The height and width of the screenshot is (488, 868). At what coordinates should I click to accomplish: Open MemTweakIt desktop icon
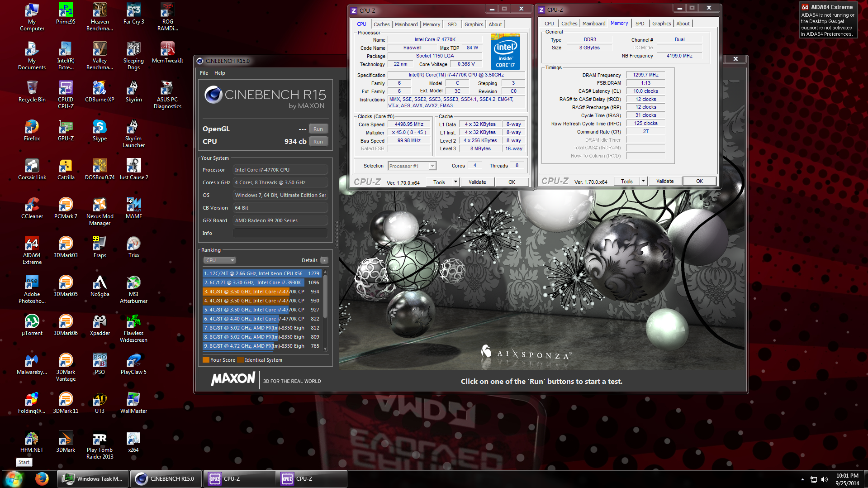pyautogui.click(x=167, y=53)
